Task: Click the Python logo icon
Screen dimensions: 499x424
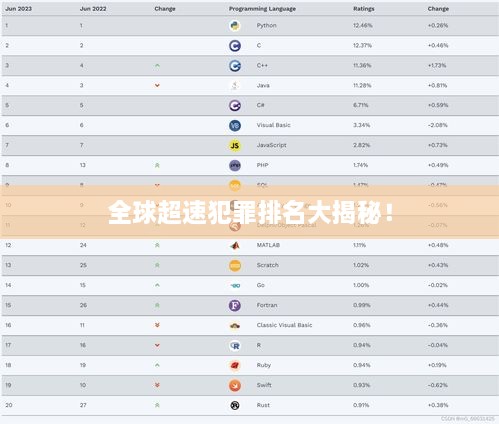Action: click(x=235, y=26)
